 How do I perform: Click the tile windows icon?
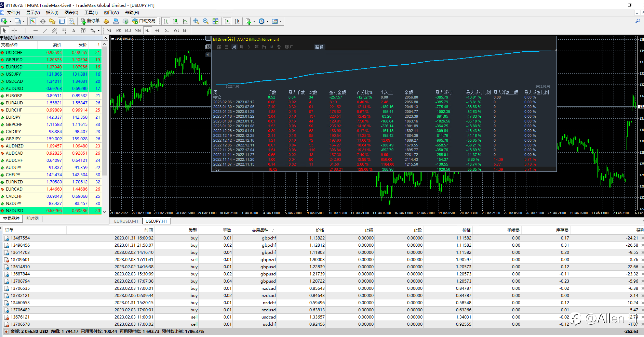(215, 21)
